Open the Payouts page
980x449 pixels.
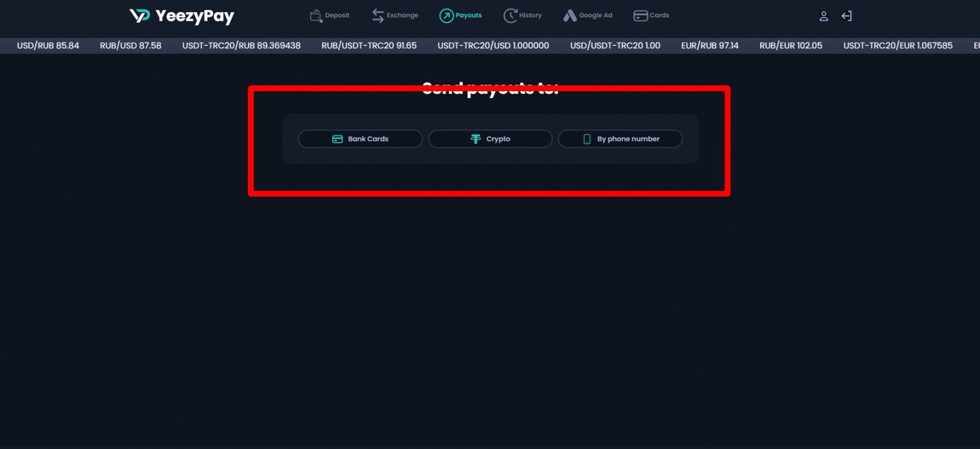[x=461, y=16]
